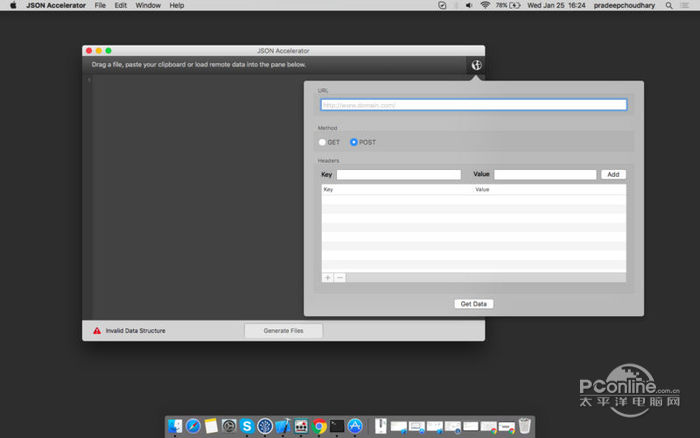Click the battery status indicator
The image size is (700, 438).
tap(508, 5)
